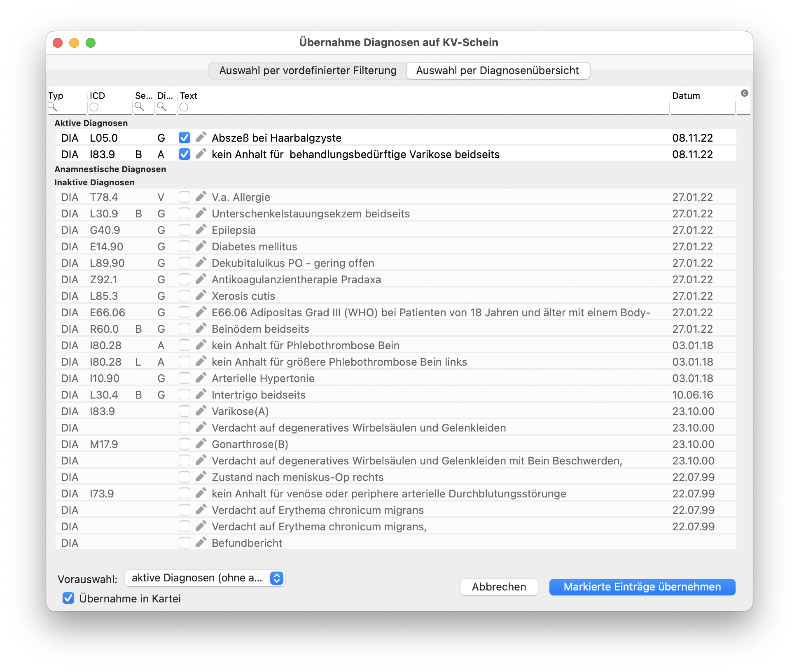
Task: Check the T78.4 V.a. Allergie checkbox
Action: pos(185,197)
